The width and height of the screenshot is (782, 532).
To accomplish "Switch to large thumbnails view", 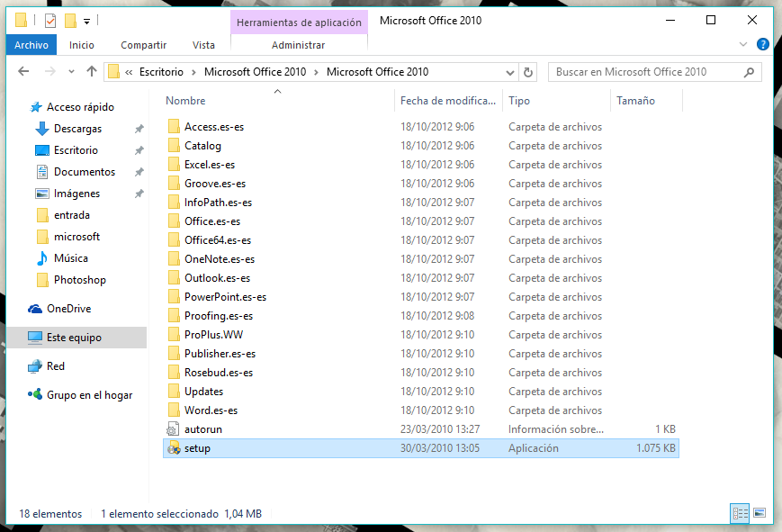I will click(760, 513).
